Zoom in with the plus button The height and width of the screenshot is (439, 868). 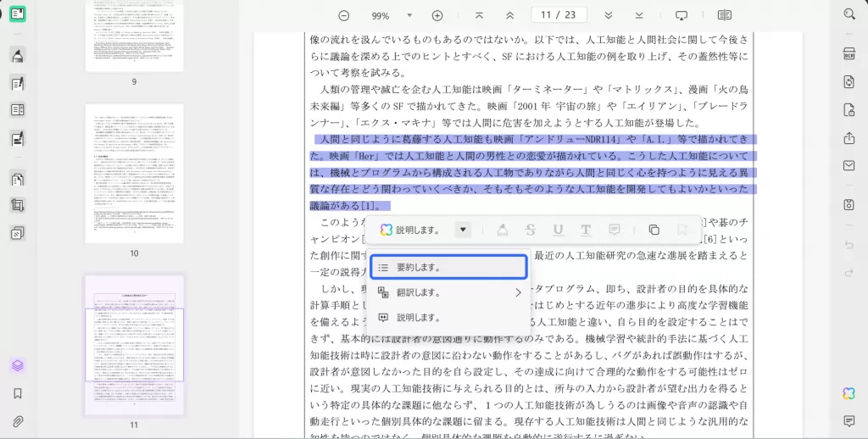coord(437,15)
